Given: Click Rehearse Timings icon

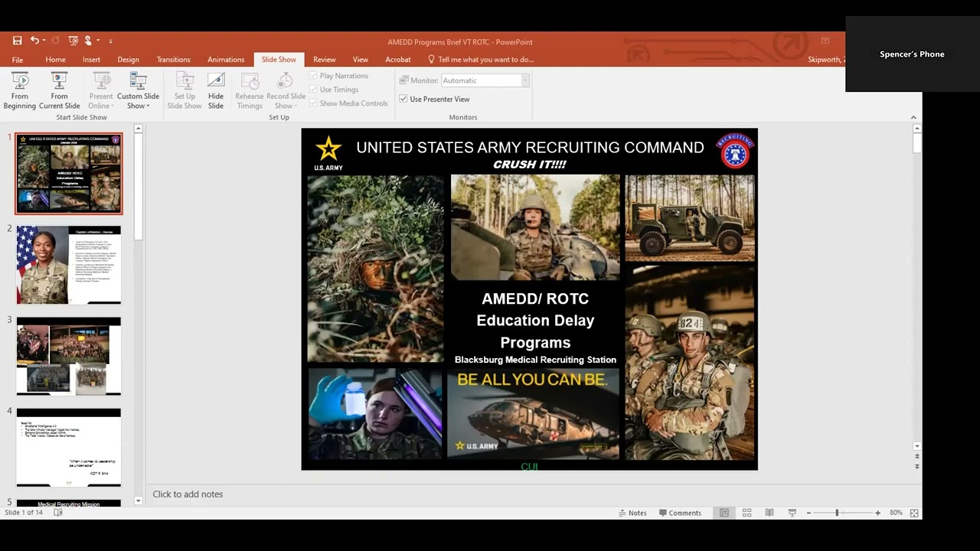Looking at the screenshot, I should [250, 81].
